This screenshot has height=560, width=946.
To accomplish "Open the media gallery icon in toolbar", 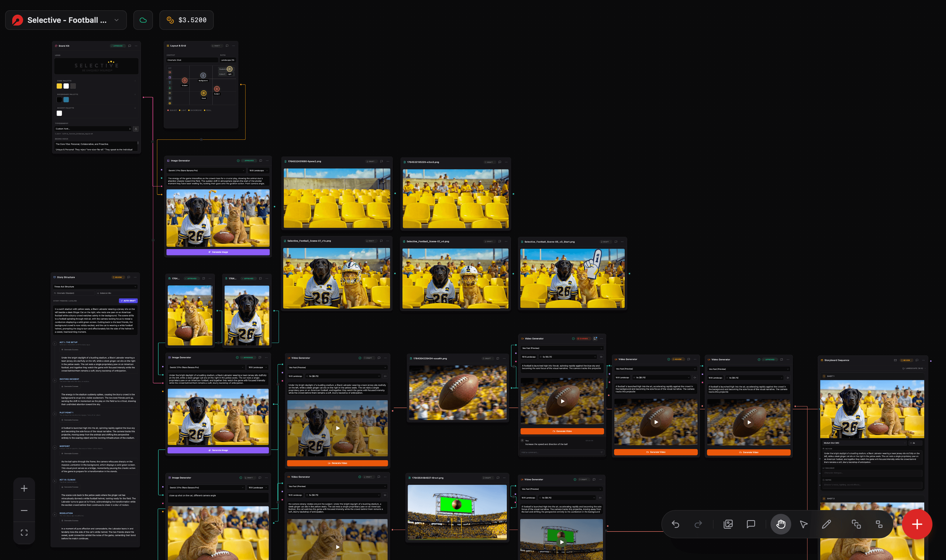I will 728,524.
